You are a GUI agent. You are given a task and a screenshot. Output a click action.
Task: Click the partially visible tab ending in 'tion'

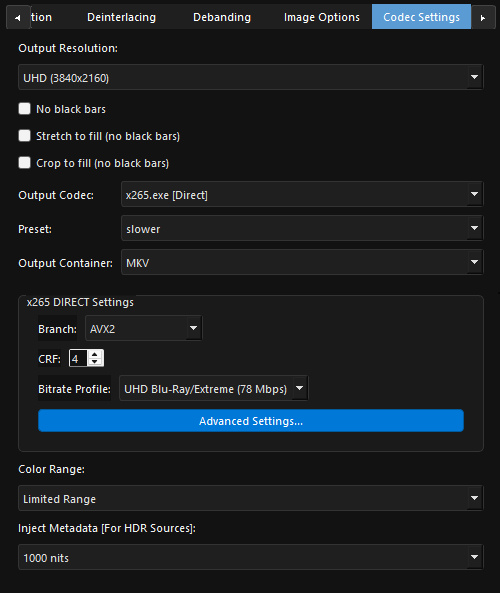41,17
